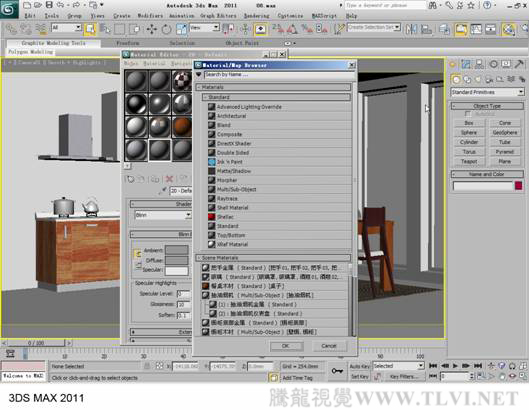Play the animation in playback controls
Viewport: 529px width, 410px height.
[x=455, y=366]
